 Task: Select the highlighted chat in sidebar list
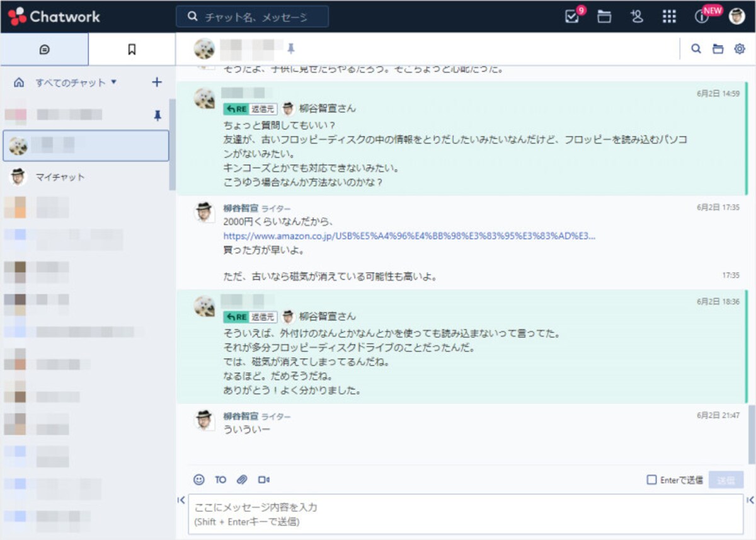(x=86, y=146)
